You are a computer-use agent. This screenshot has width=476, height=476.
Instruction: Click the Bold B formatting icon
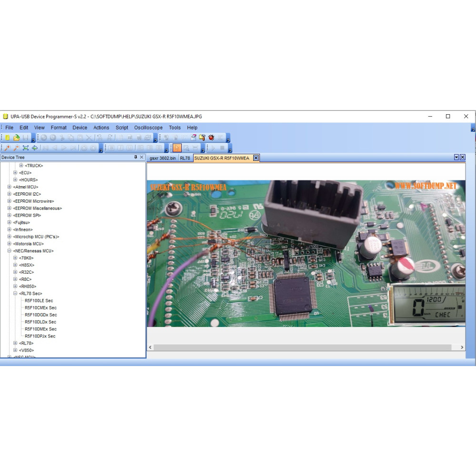pos(111,148)
